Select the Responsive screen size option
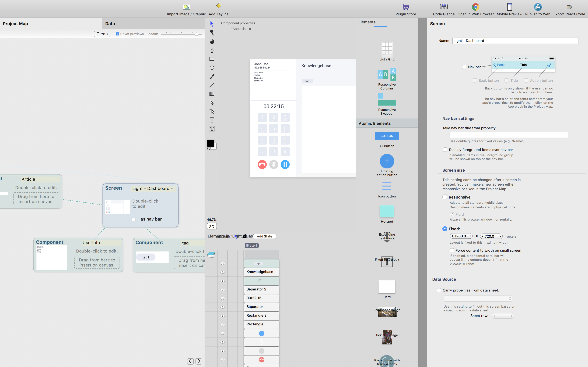This screenshot has width=588, height=367. click(445, 197)
